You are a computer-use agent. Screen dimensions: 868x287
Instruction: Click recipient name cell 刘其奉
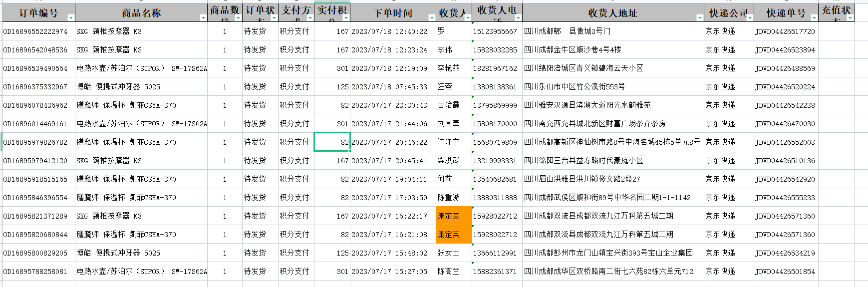coord(454,123)
